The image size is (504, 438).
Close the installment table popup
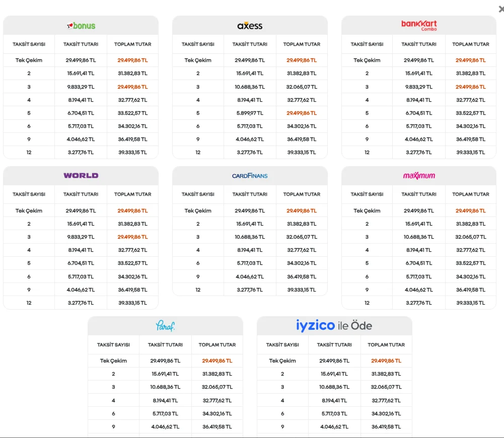pos(501,10)
